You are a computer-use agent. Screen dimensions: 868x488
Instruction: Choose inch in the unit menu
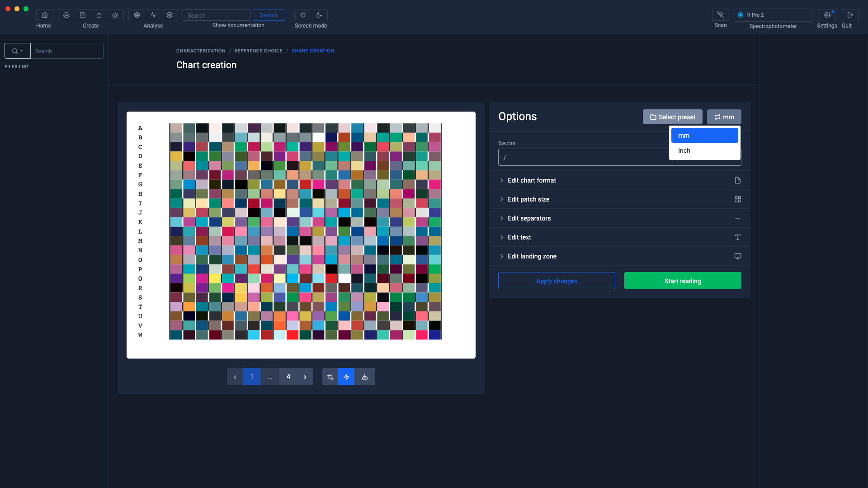[705, 150]
